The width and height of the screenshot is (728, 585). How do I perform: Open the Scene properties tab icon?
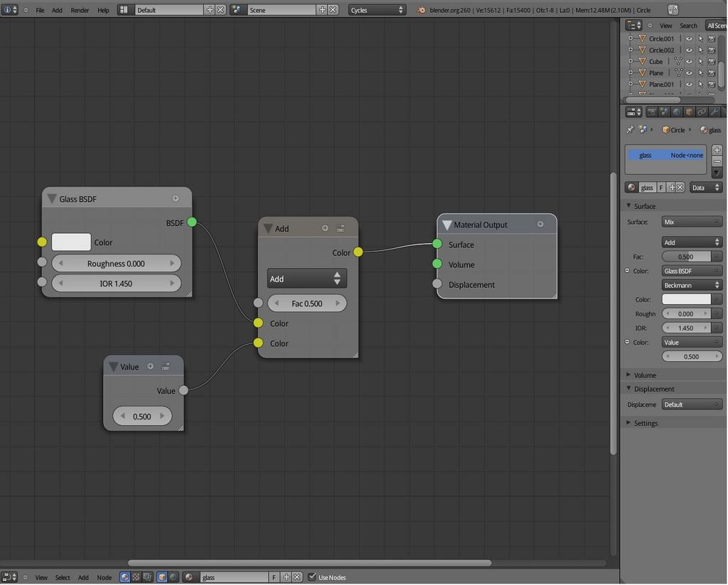click(664, 112)
